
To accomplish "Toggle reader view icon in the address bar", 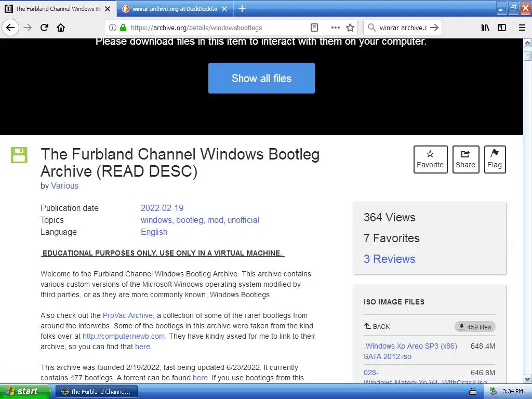I will point(314,28).
